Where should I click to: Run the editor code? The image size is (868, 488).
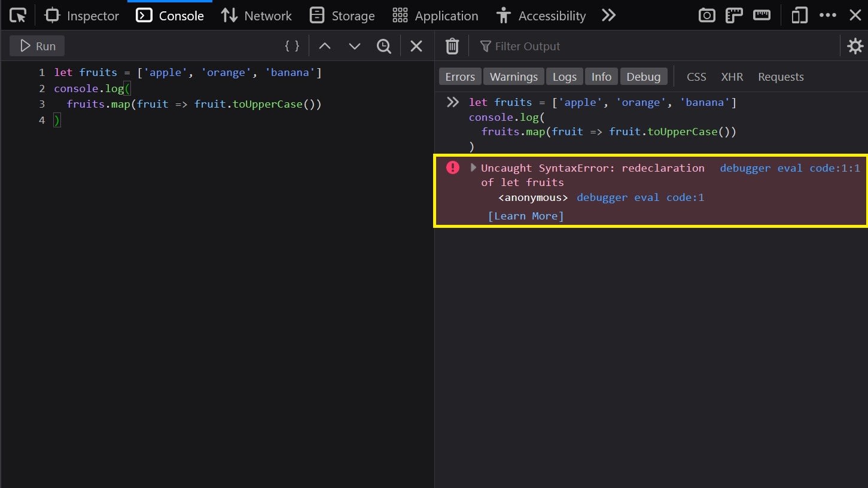click(37, 46)
